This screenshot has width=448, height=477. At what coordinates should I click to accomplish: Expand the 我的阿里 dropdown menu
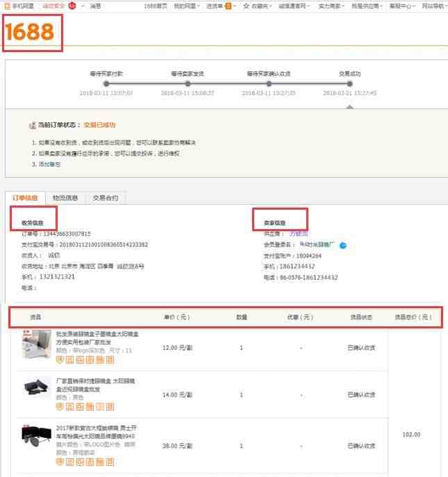pos(187,6)
